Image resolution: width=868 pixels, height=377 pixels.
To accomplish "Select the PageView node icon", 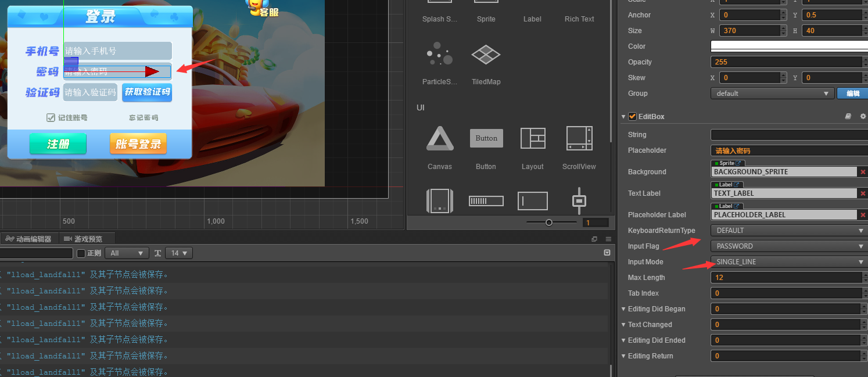I will (439, 201).
